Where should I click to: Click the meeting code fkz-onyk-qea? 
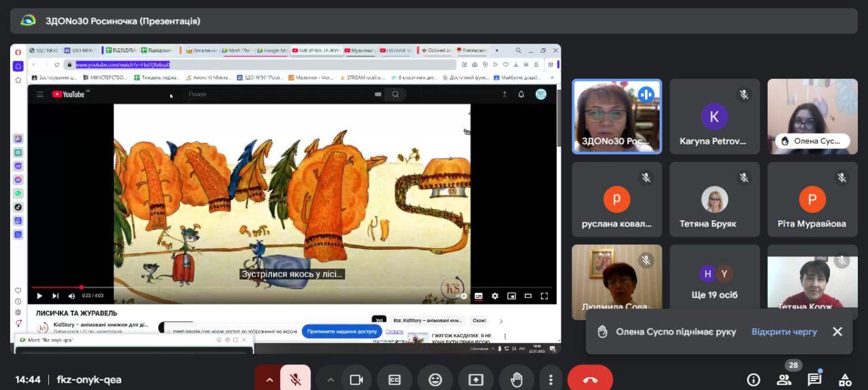pyautogui.click(x=89, y=380)
